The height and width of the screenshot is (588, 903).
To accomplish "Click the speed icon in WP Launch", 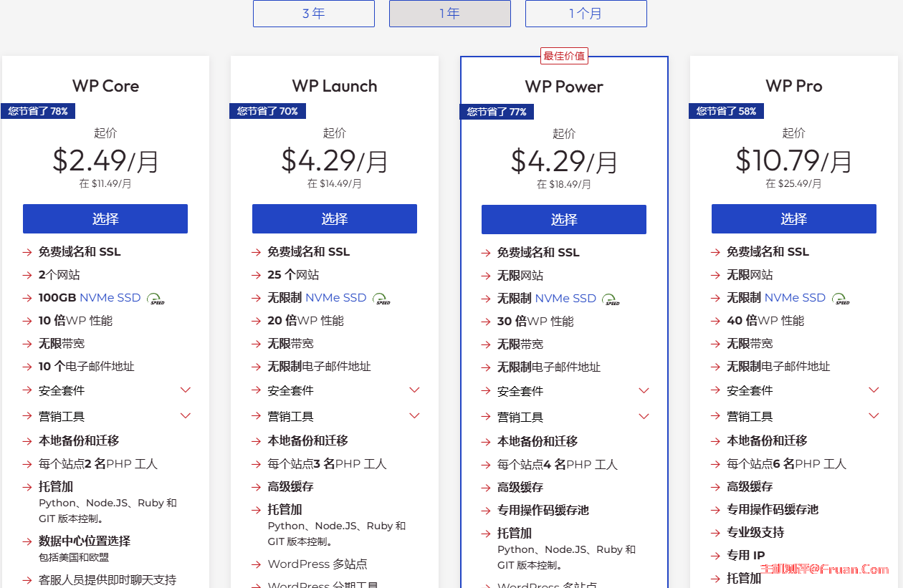I will [x=382, y=299].
